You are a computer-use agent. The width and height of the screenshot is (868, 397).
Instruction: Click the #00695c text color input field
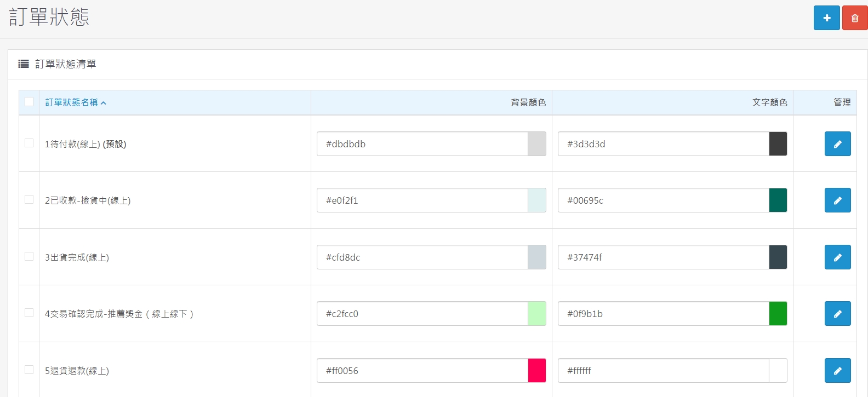pos(663,200)
